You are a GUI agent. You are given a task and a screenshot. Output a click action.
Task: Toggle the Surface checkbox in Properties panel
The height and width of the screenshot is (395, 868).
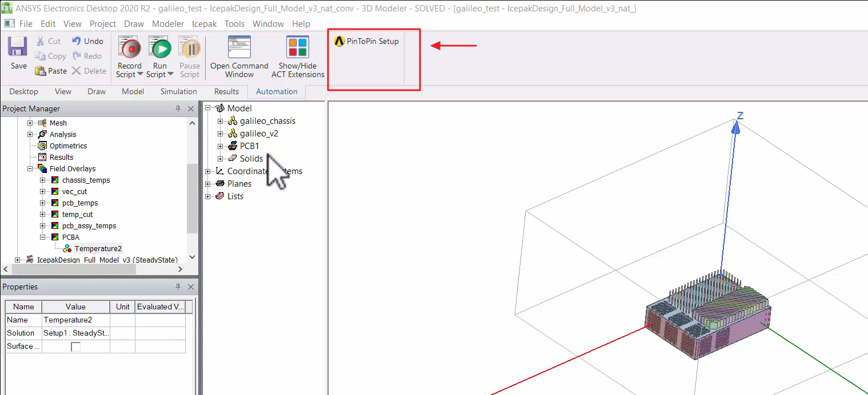tap(76, 346)
